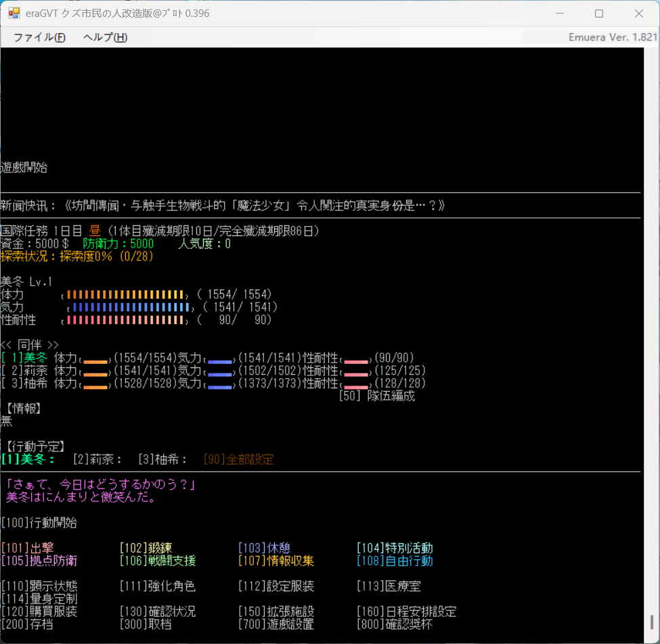This screenshot has width=660, height=644.
Task: Select [100]行動開始 command
Action: click(39, 523)
